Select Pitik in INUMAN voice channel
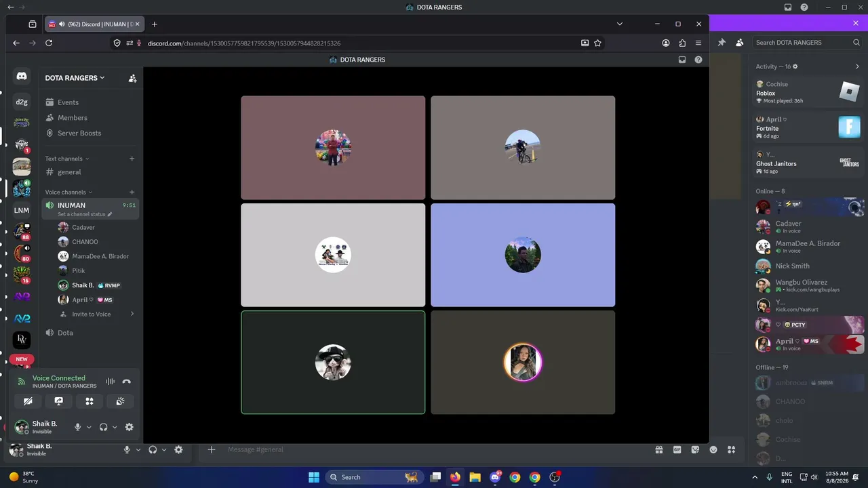This screenshot has height=488, width=868. click(97, 271)
